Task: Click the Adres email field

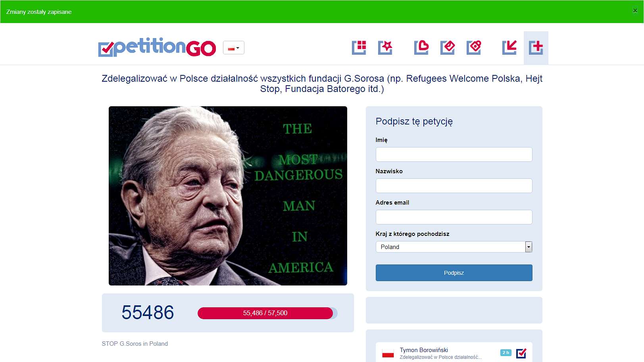Action: pos(454,217)
